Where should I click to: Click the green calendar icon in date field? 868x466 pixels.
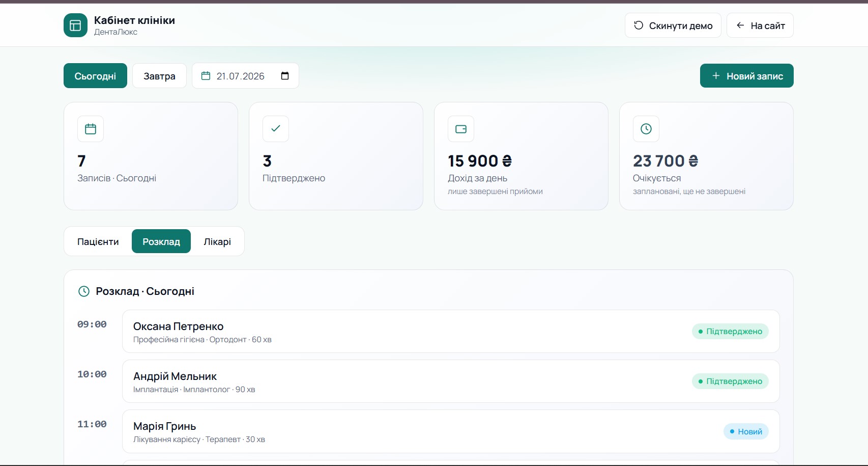(x=206, y=76)
